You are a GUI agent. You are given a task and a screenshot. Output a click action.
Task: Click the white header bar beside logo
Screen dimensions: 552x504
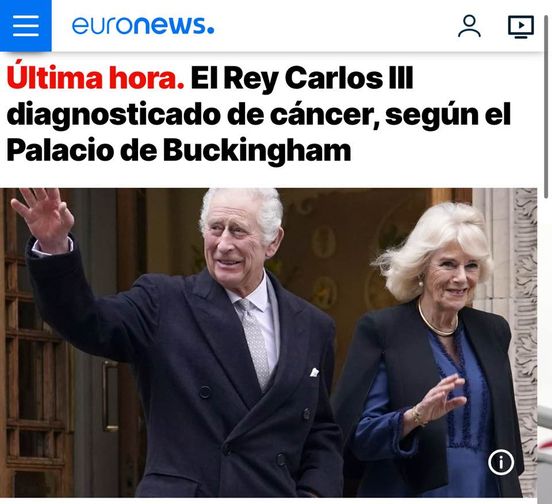(x=334, y=26)
